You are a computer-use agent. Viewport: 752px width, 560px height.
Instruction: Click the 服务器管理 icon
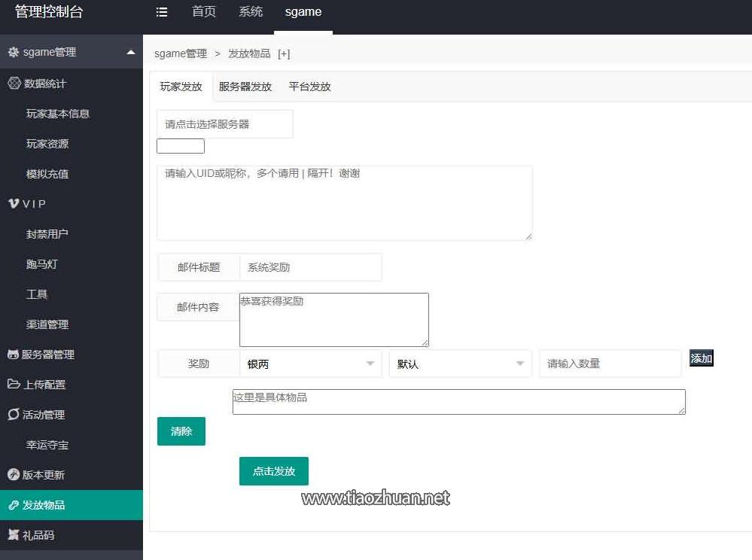coord(14,355)
